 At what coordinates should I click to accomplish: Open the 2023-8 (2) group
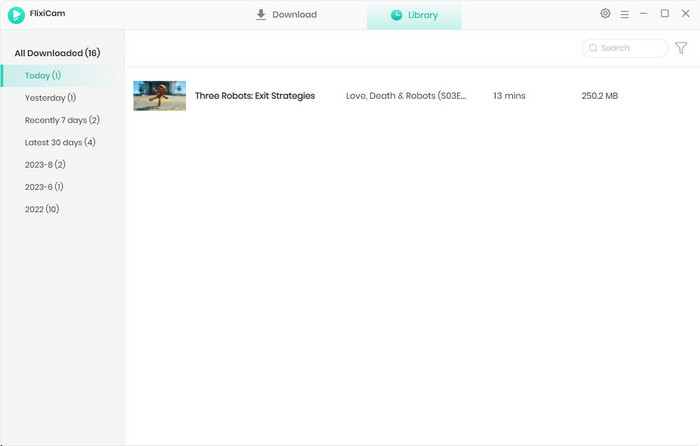point(45,164)
